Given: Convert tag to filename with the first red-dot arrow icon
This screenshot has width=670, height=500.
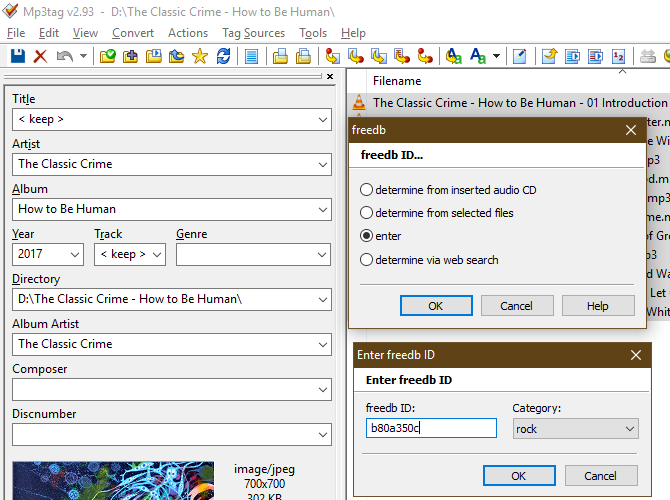Looking at the screenshot, I should tap(332, 56).
